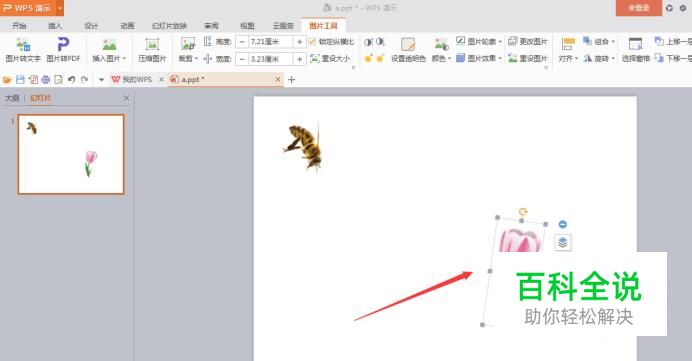The image size is (692, 361).
Task: Click the 图片转文字 icon
Action: click(x=23, y=45)
